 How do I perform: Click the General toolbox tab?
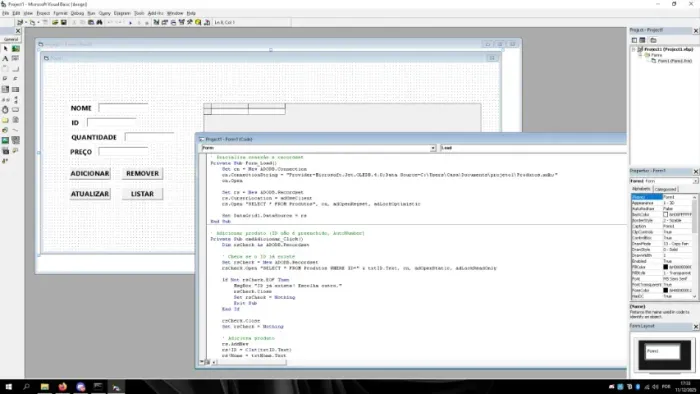point(11,39)
